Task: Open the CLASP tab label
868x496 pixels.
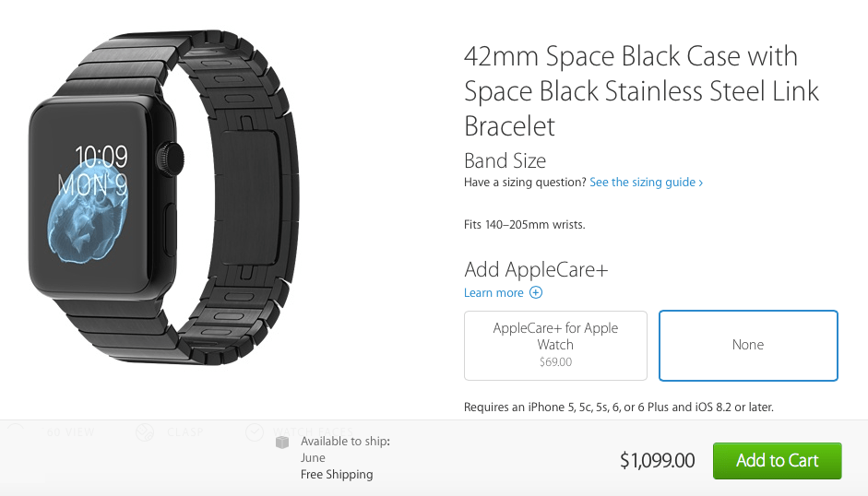Action: point(186,431)
